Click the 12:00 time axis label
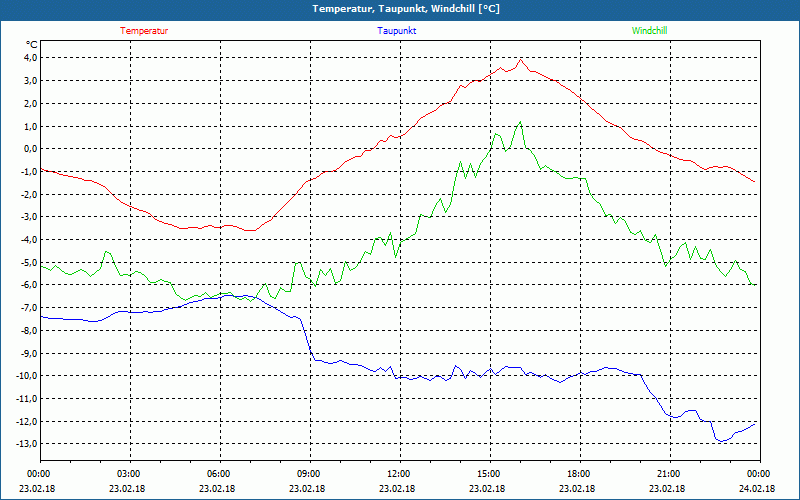 [397, 474]
